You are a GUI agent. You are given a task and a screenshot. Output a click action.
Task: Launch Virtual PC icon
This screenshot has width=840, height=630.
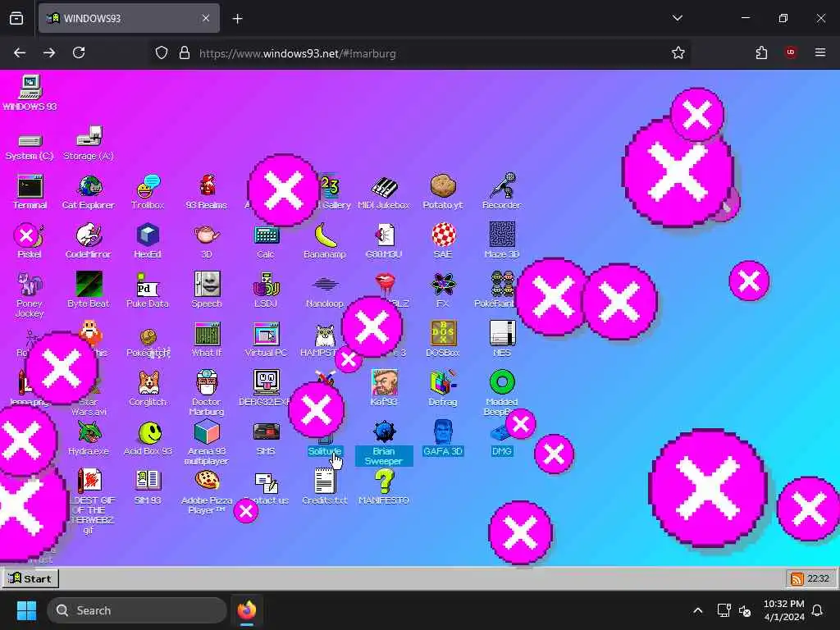point(267,334)
